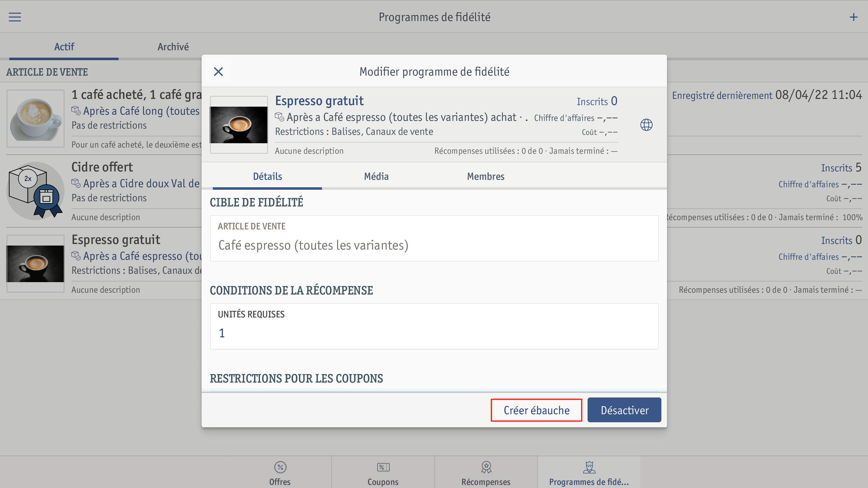868x488 pixels.
Task: Select the Détails tab
Action: pos(267,176)
